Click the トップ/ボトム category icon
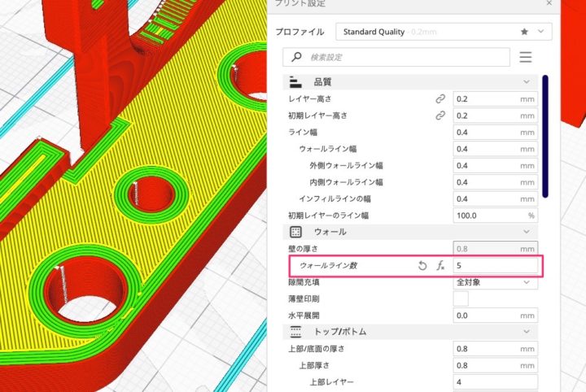Screen dimensions: 586x392 coord(295,332)
